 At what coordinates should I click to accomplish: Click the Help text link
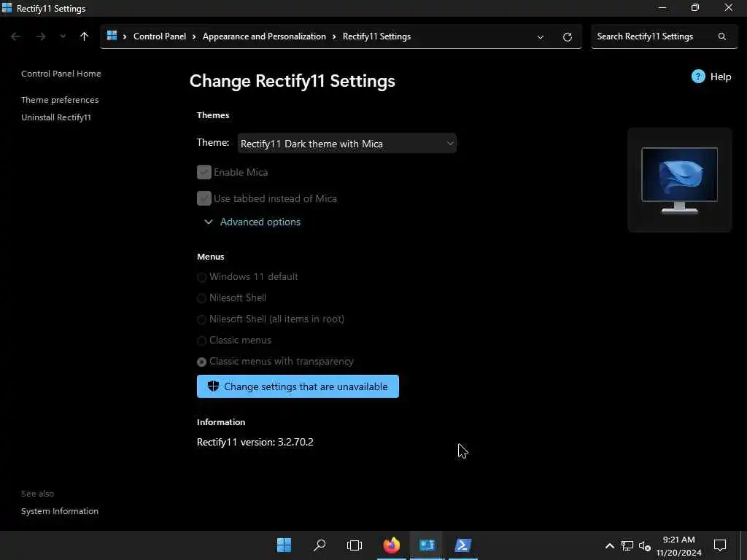(720, 77)
